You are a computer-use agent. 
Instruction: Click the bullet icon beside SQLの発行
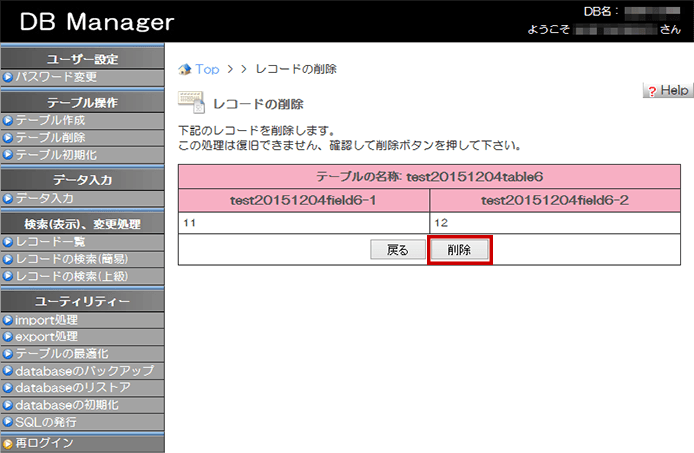click(x=8, y=422)
